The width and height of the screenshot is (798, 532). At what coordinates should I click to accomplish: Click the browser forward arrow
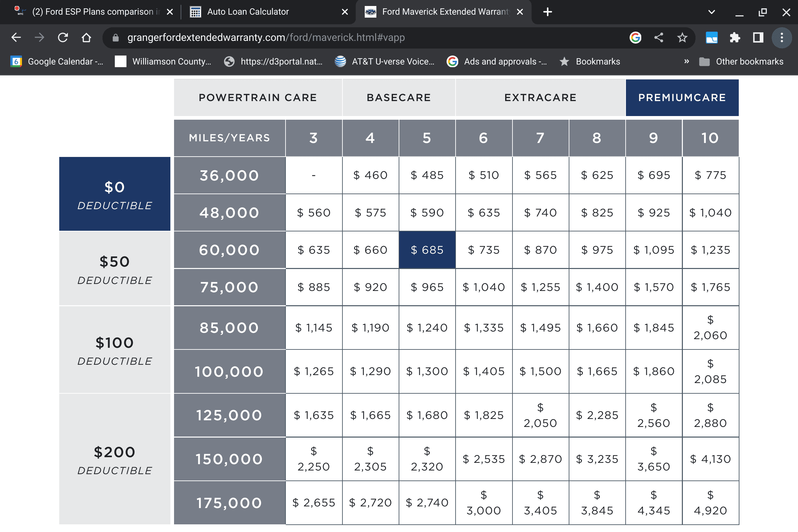[39, 37]
